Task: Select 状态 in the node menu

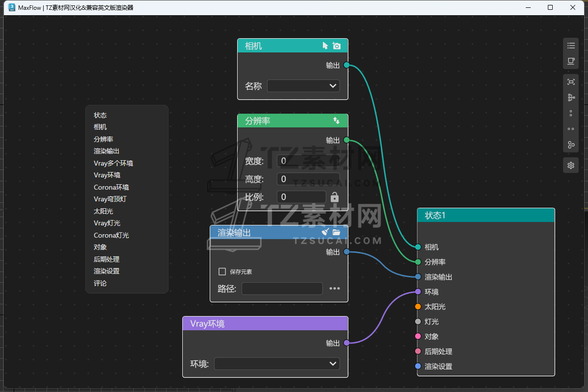Action: 100,115
